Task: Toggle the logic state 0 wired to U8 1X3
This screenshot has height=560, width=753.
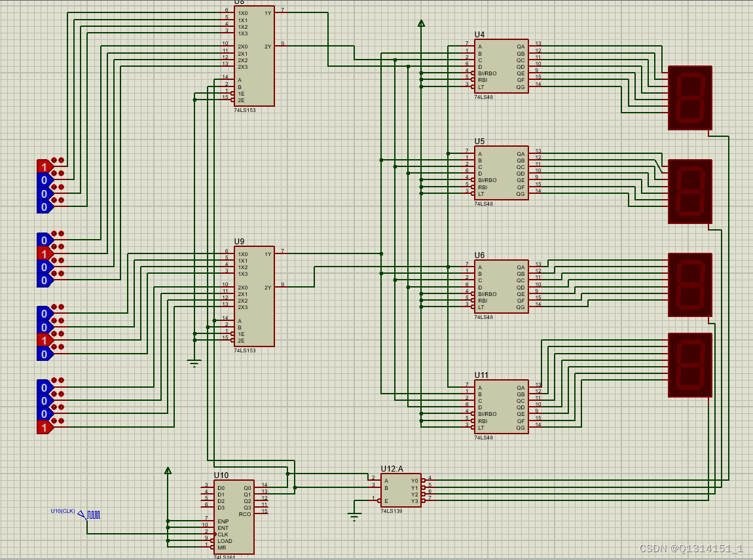Action: (x=45, y=206)
